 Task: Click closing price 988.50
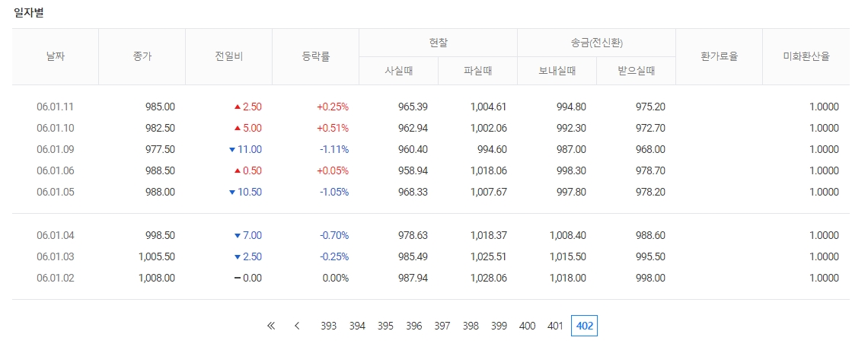coord(161,171)
